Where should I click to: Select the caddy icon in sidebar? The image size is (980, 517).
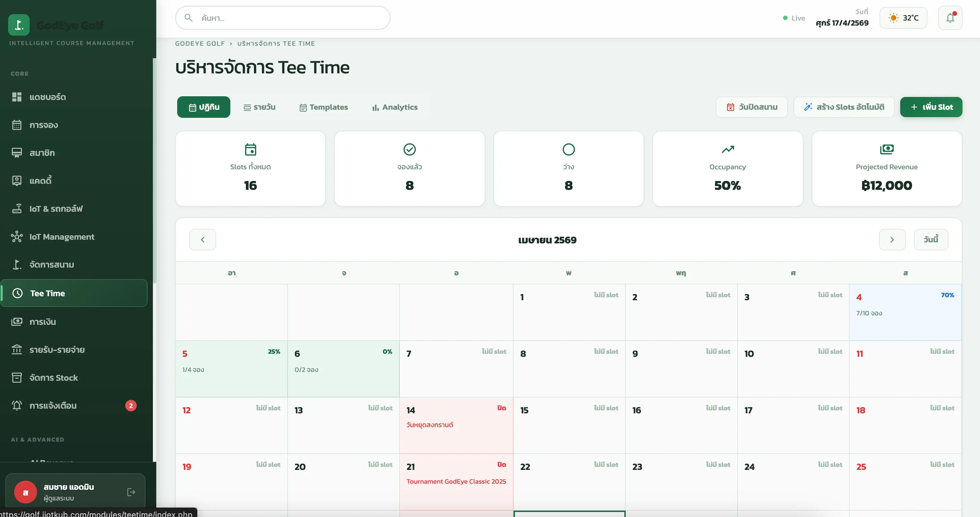[17, 180]
